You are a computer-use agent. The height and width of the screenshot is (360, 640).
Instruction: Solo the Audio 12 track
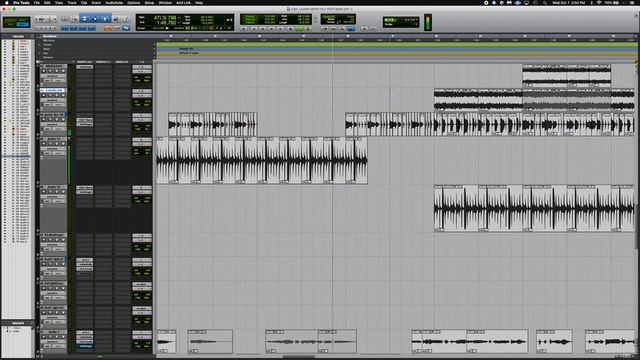coord(56,192)
